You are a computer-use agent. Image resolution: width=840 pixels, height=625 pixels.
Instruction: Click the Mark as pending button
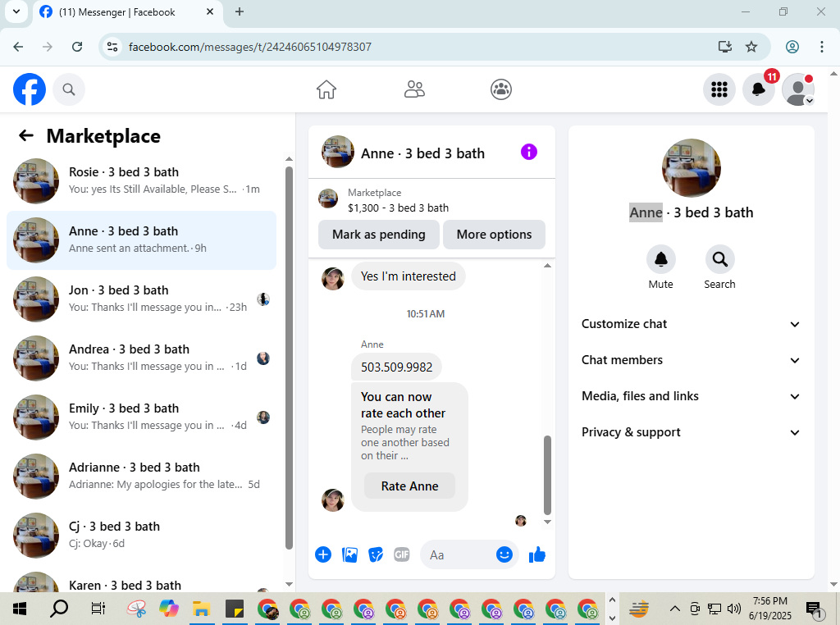379,235
